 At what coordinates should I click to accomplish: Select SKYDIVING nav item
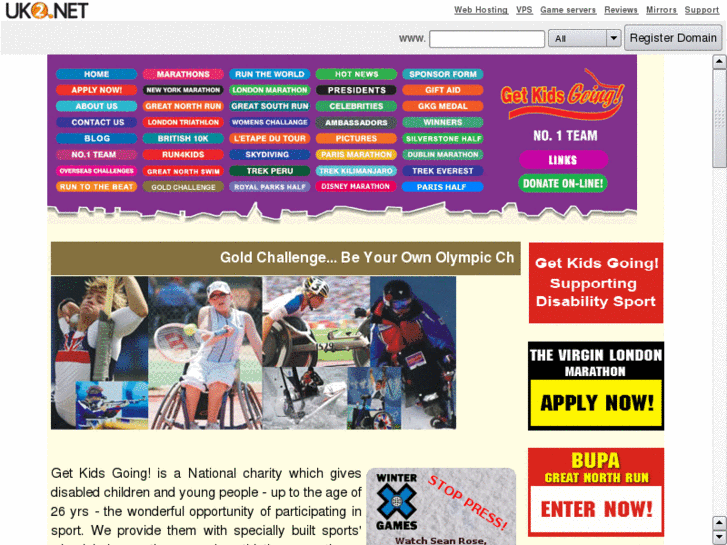point(269,154)
